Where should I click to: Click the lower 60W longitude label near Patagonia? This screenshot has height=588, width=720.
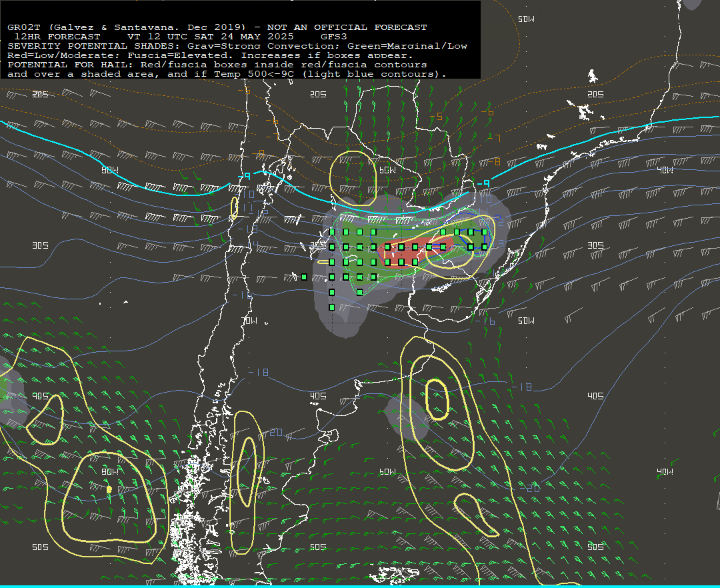pos(387,471)
